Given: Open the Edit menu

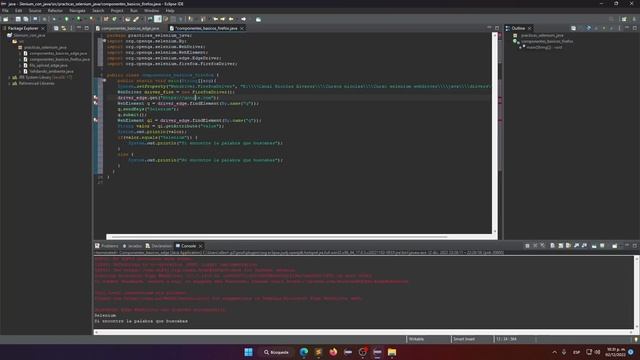Looking at the screenshot, I should (18, 11).
